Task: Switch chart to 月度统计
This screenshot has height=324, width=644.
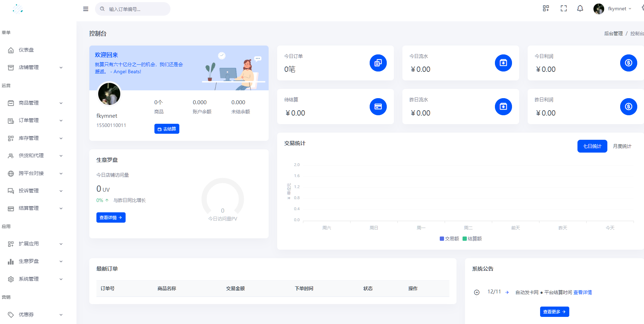Action: click(622, 146)
